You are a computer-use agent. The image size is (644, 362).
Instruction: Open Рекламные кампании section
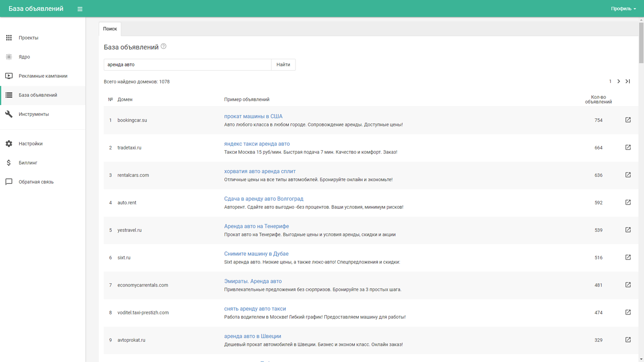tap(43, 76)
